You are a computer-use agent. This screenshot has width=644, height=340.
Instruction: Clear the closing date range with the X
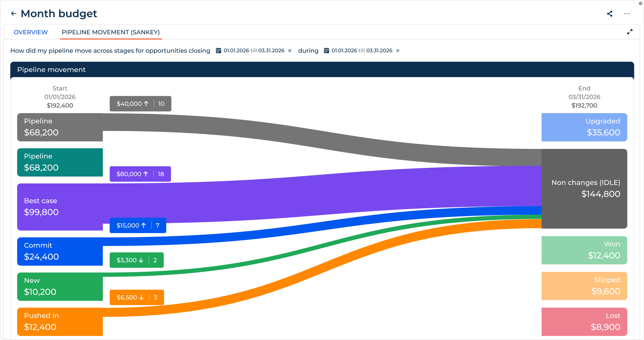290,51
